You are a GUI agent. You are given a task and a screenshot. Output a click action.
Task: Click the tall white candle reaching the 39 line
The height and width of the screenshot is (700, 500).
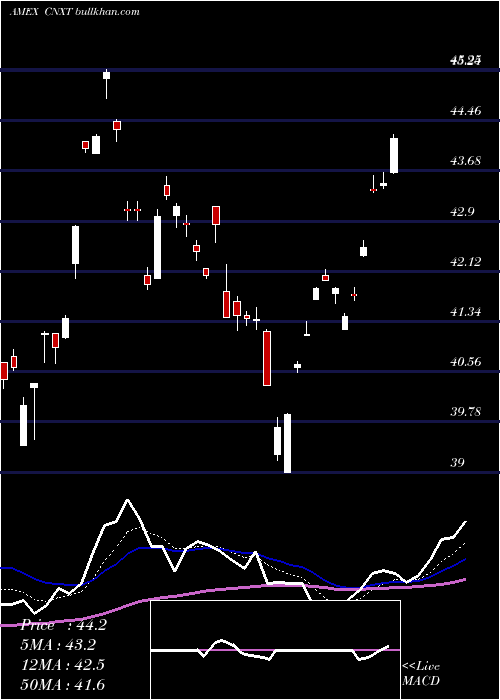288,443
